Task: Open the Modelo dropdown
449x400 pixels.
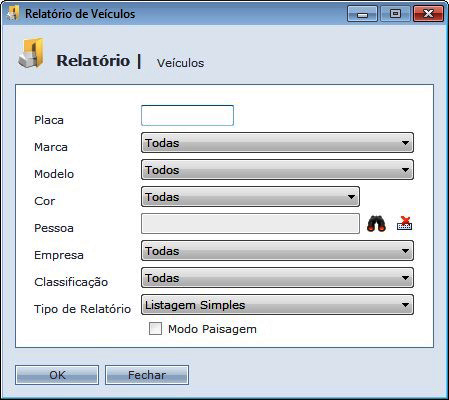Action: coord(277,170)
